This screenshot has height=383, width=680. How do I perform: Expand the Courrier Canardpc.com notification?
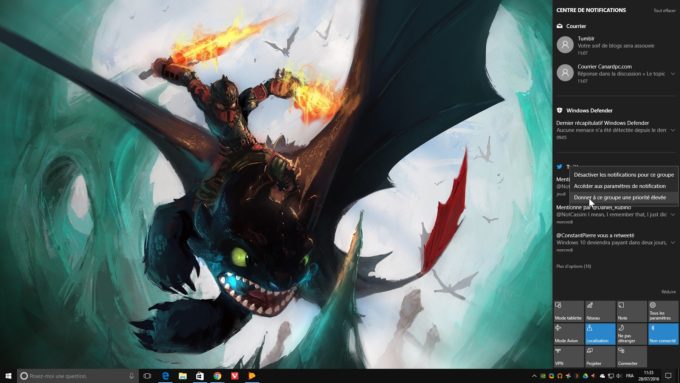tap(673, 74)
